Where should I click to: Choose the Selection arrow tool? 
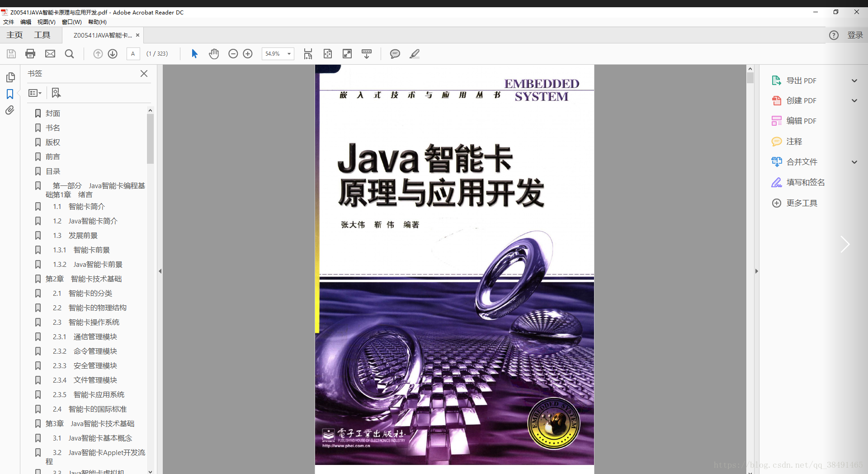tap(194, 54)
